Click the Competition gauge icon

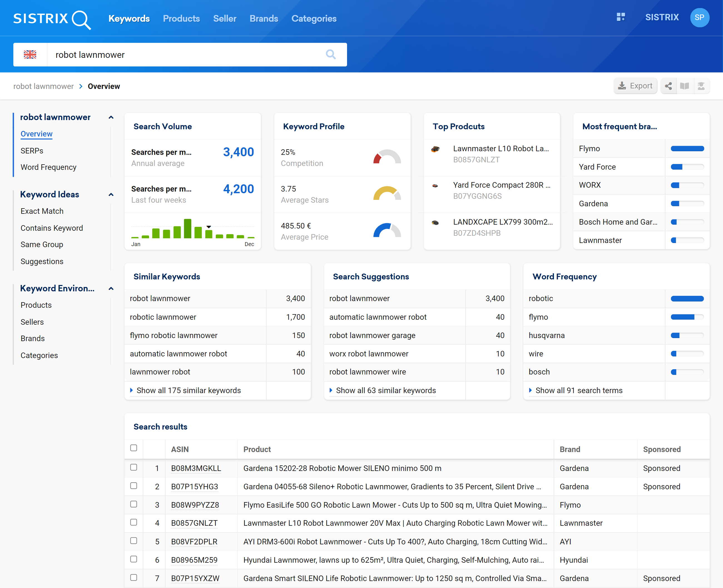click(387, 157)
